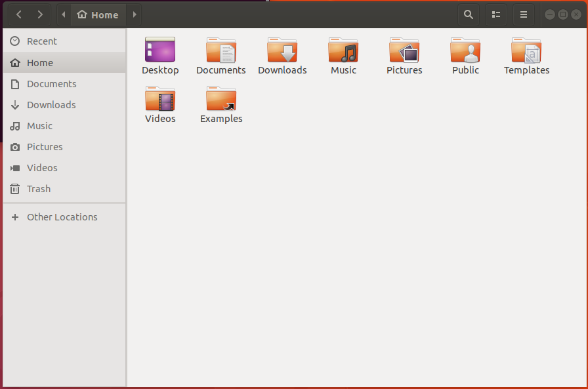Open Music in the sidebar
588x389 pixels.
point(64,126)
